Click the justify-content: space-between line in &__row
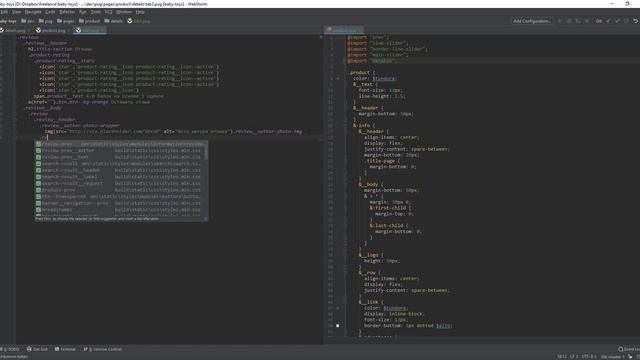640x360 pixels. (x=407, y=291)
